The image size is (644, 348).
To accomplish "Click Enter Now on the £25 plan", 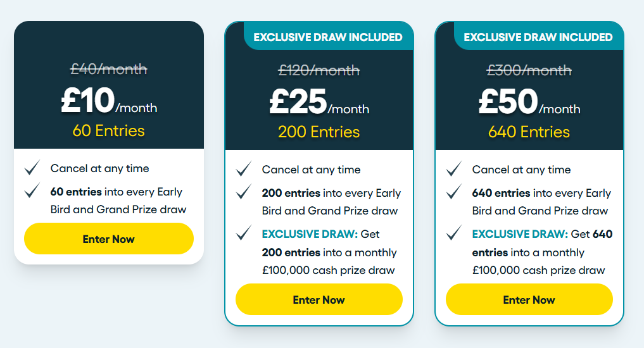I will coord(319,299).
